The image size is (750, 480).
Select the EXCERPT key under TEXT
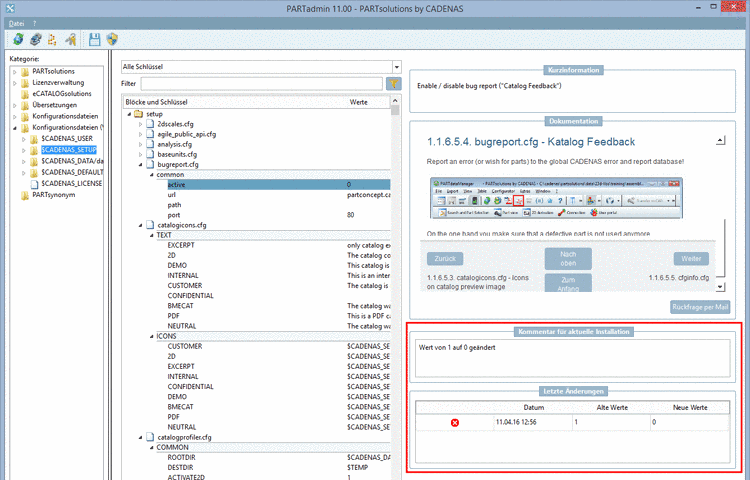tap(278, 245)
